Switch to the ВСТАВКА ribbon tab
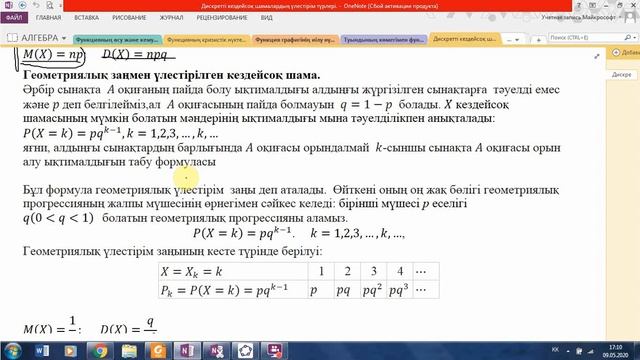Image resolution: width=640 pixels, height=360 pixels. pos(87,18)
